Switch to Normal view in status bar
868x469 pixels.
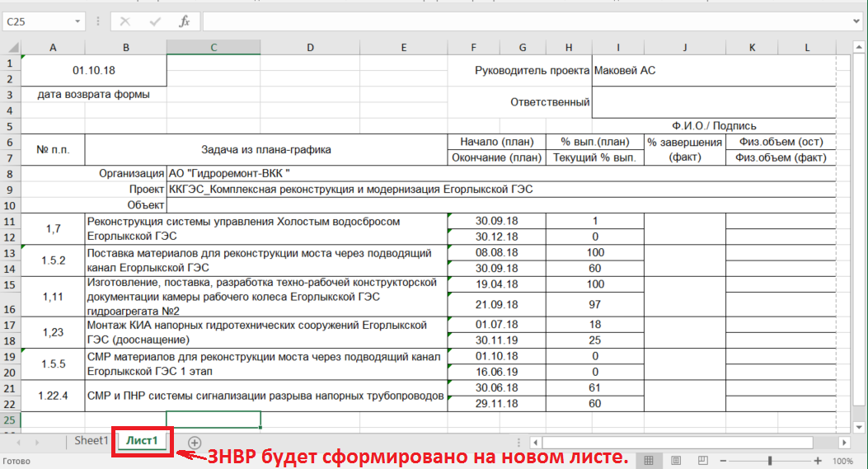pyautogui.click(x=649, y=461)
